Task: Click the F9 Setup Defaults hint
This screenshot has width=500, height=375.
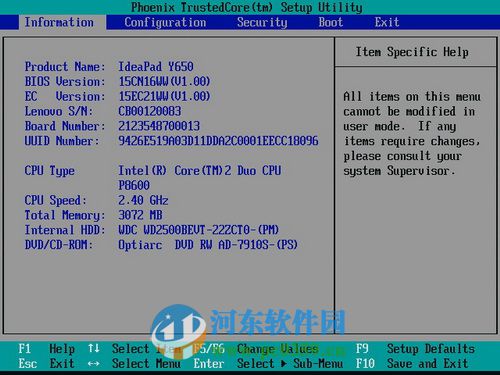Action: 415,349
